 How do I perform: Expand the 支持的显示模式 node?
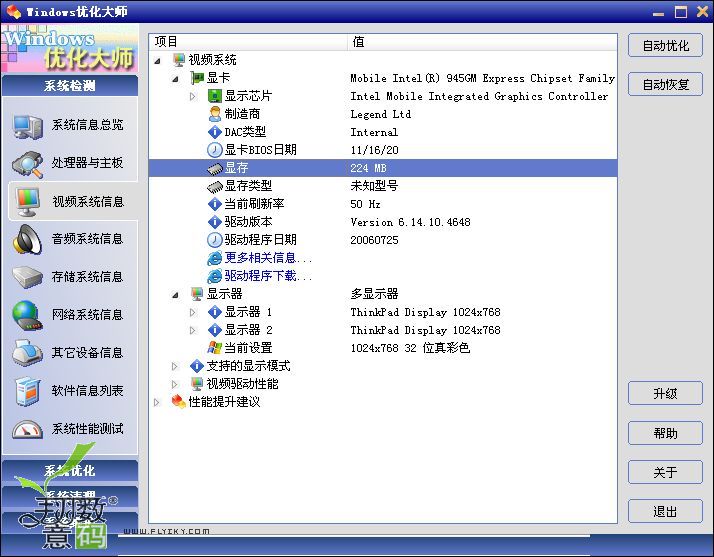[x=174, y=366]
